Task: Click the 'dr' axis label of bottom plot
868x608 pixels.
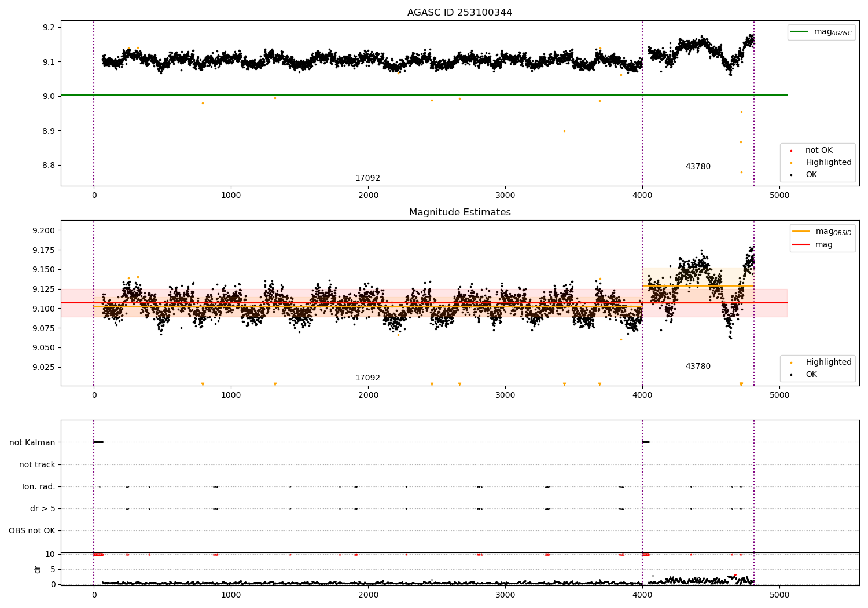Action: click(38, 570)
